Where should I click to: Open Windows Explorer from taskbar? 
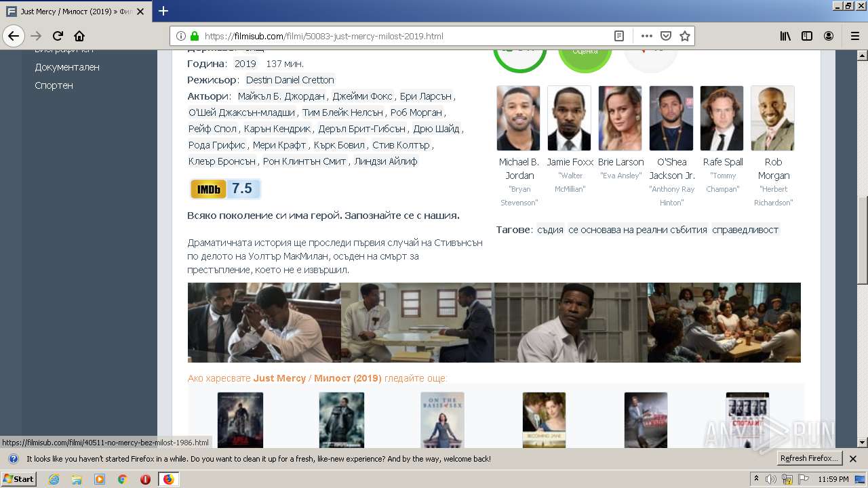(77, 479)
